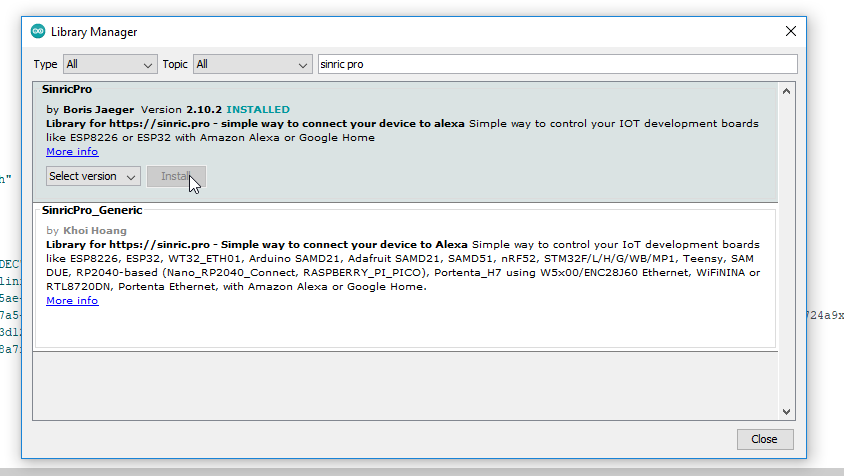
Task: Click the Arduino logo in Library Manager title bar
Action: pyautogui.click(x=38, y=31)
